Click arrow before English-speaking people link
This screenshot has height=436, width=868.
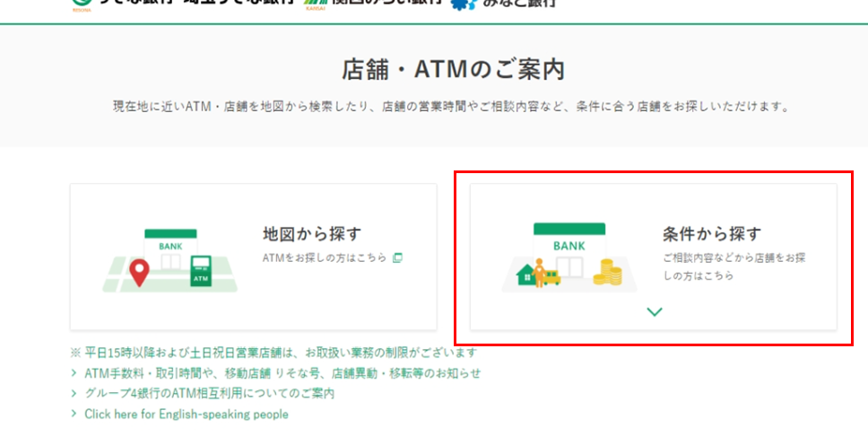click(x=74, y=414)
